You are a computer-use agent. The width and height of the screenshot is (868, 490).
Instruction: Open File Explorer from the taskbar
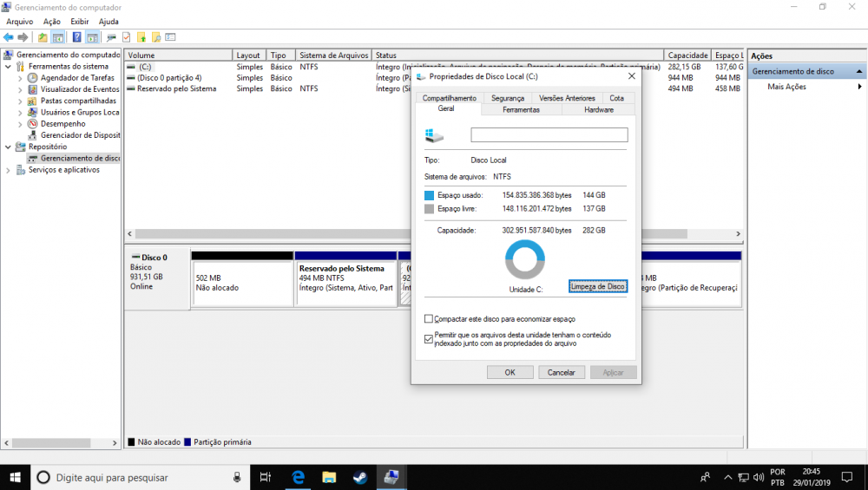329,477
